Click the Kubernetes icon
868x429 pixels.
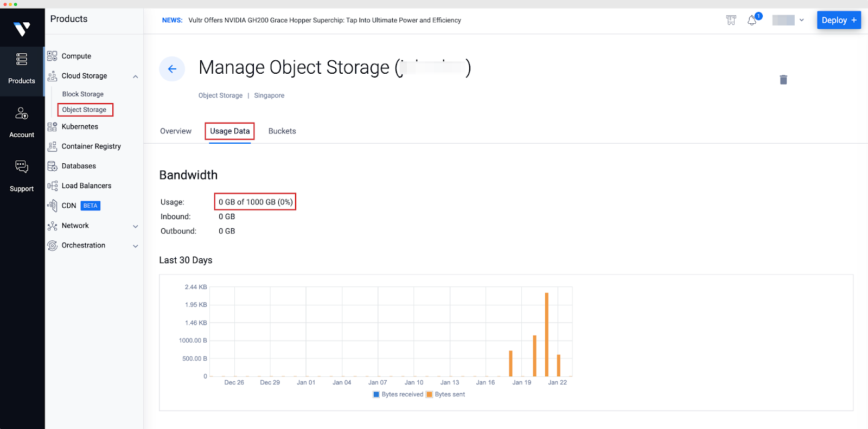pos(52,127)
